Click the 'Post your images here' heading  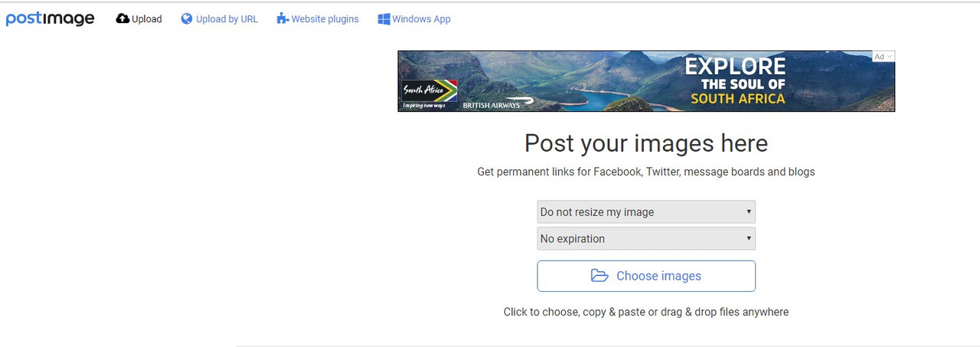click(x=646, y=143)
